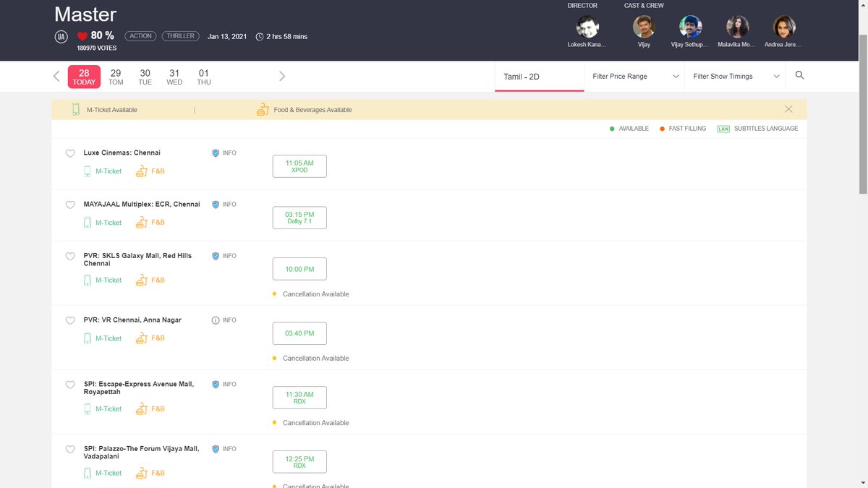868x488 pixels.
Task: Open INFO for SPI: Escape-Express Avenue Mall
Action: (224, 385)
